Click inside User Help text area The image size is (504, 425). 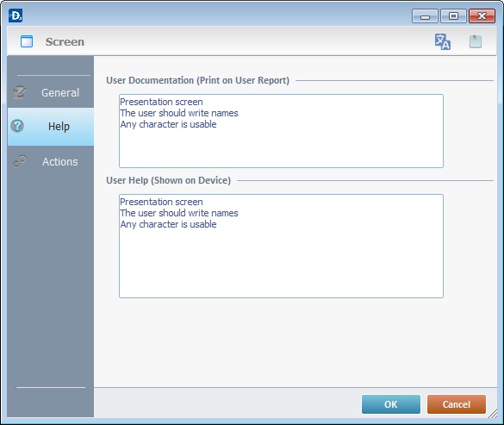(x=281, y=246)
